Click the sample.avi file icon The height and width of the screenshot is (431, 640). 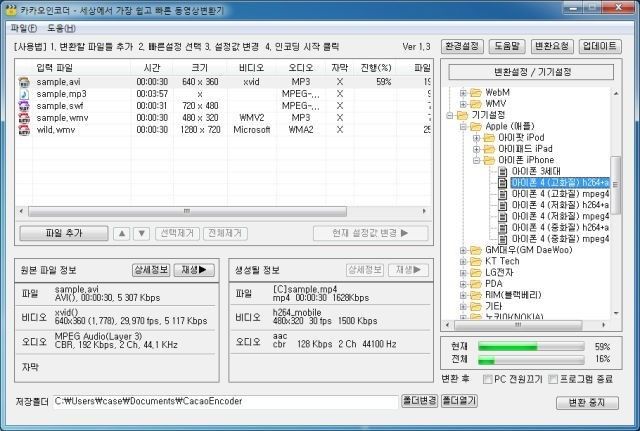pos(24,82)
